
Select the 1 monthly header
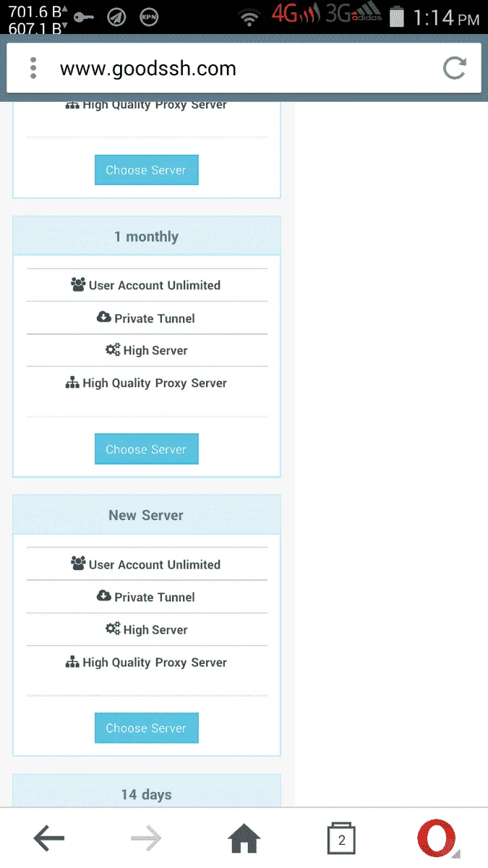pyautogui.click(x=146, y=236)
